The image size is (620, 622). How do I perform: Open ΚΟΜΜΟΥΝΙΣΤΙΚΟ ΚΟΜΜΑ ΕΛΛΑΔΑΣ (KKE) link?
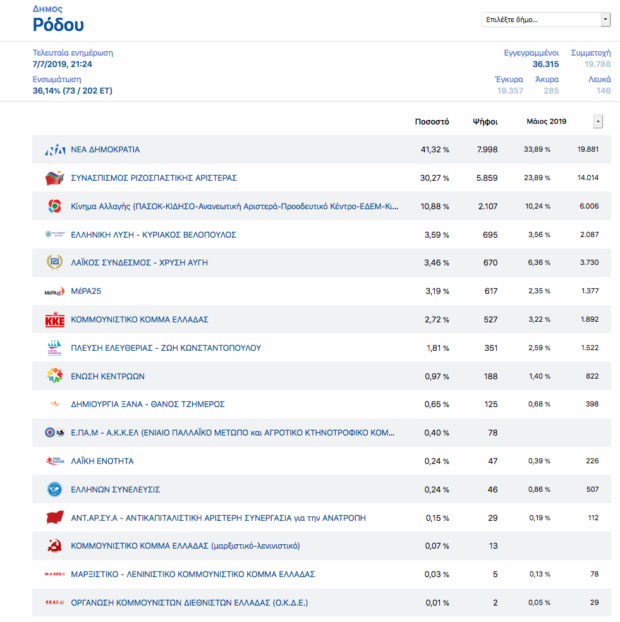click(139, 319)
